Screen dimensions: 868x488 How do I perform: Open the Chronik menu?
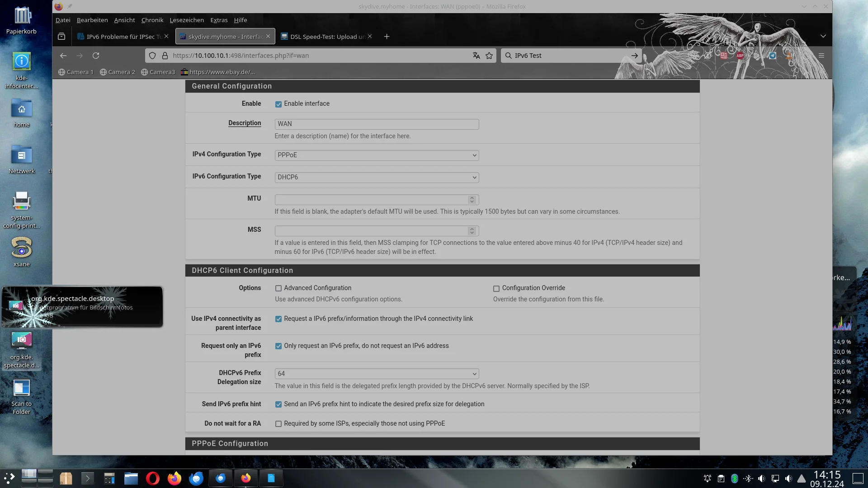tap(152, 20)
